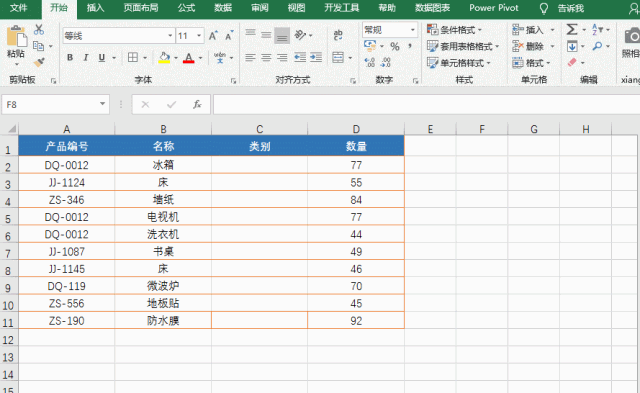Open the number format 常规 dropdown
The height and width of the screenshot is (393, 640).
[413, 30]
